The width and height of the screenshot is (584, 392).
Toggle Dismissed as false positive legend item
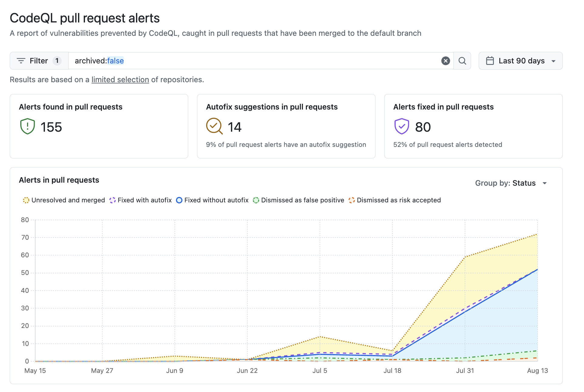298,200
